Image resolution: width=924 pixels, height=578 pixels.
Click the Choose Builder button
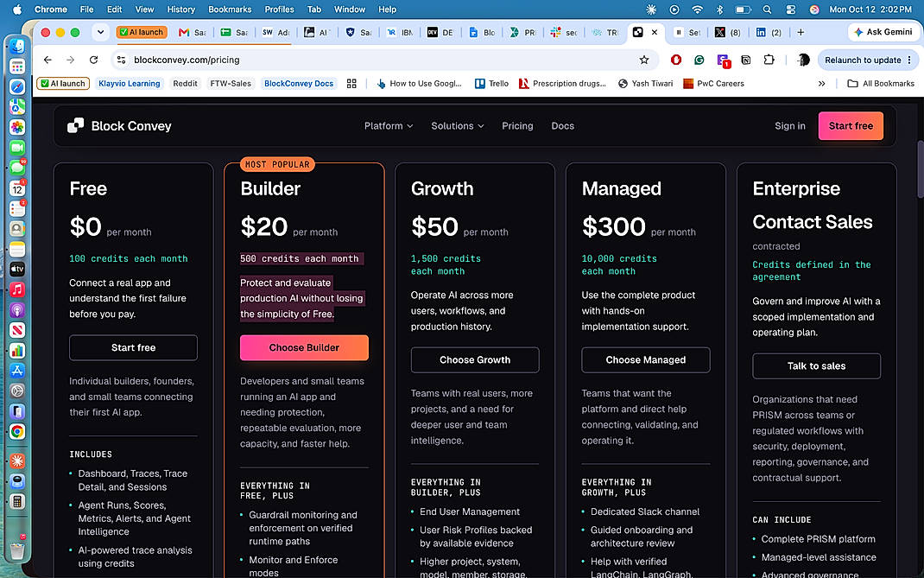(304, 347)
